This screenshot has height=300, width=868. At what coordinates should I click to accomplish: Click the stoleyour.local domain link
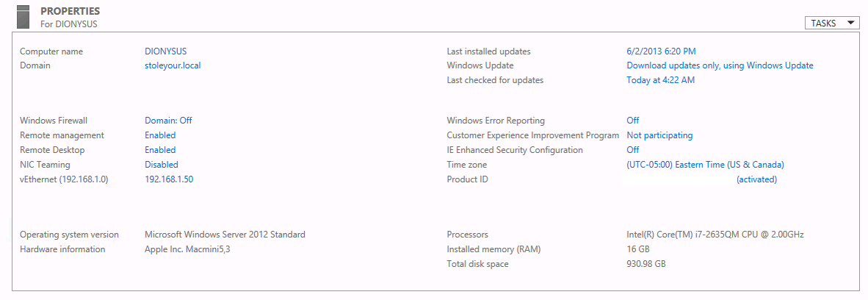click(x=172, y=65)
